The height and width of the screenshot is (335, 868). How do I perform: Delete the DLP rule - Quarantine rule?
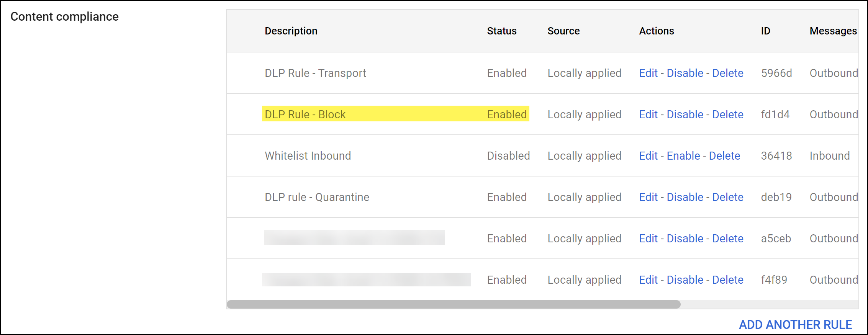pyautogui.click(x=728, y=197)
